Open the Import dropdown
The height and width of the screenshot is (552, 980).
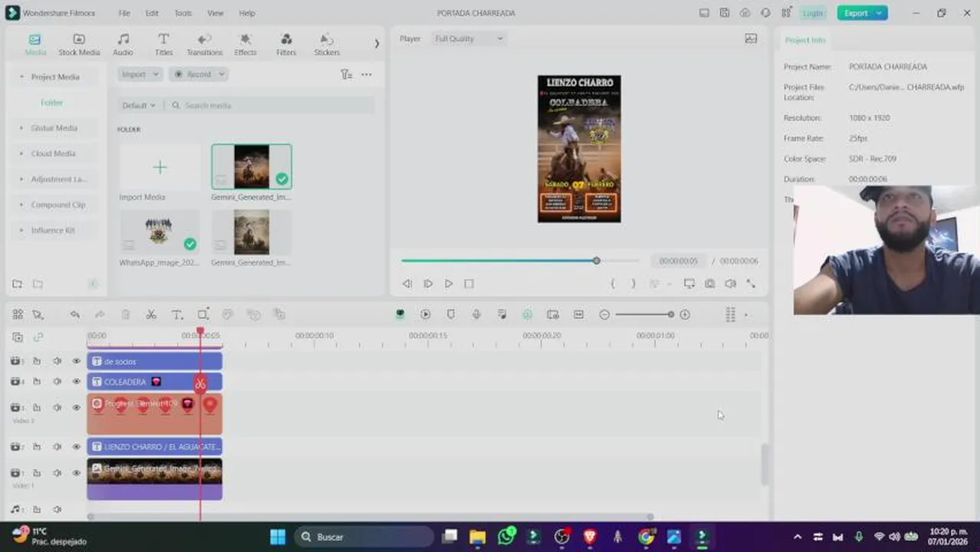[140, 74]
